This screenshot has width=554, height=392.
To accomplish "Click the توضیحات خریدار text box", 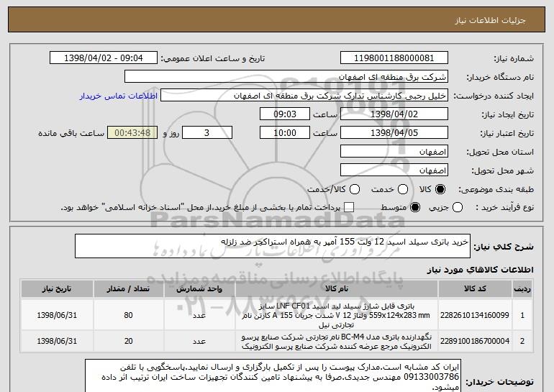I will tap(273, 376).
